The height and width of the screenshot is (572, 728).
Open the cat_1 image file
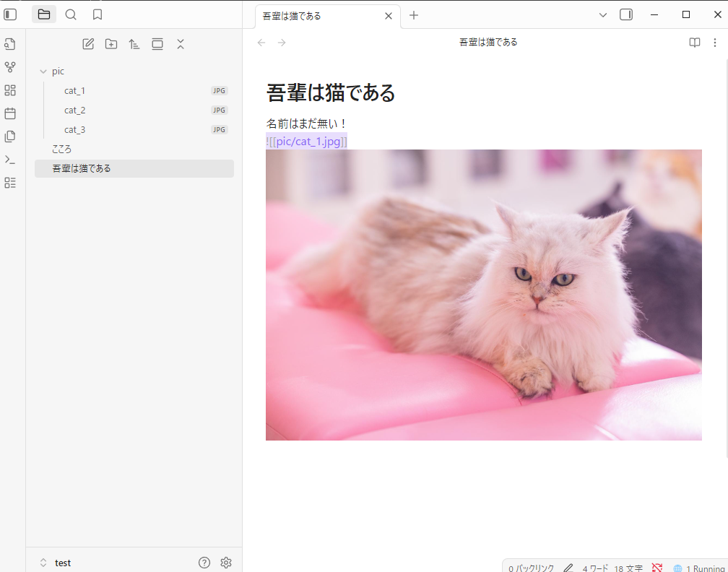(134, 91)
